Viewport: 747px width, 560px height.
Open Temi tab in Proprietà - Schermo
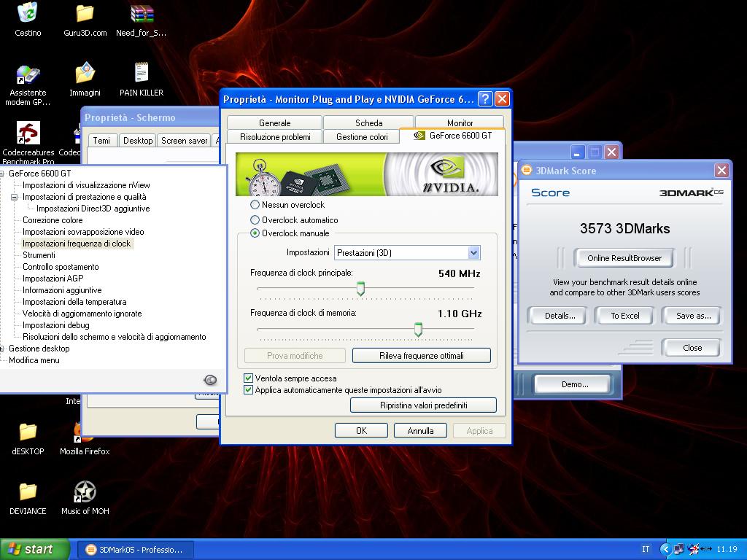click(101, 141)
